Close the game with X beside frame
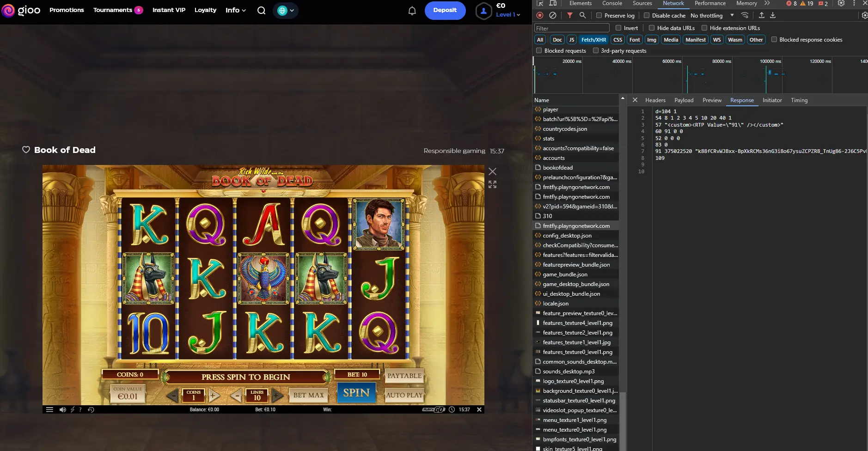 point(493,171)
